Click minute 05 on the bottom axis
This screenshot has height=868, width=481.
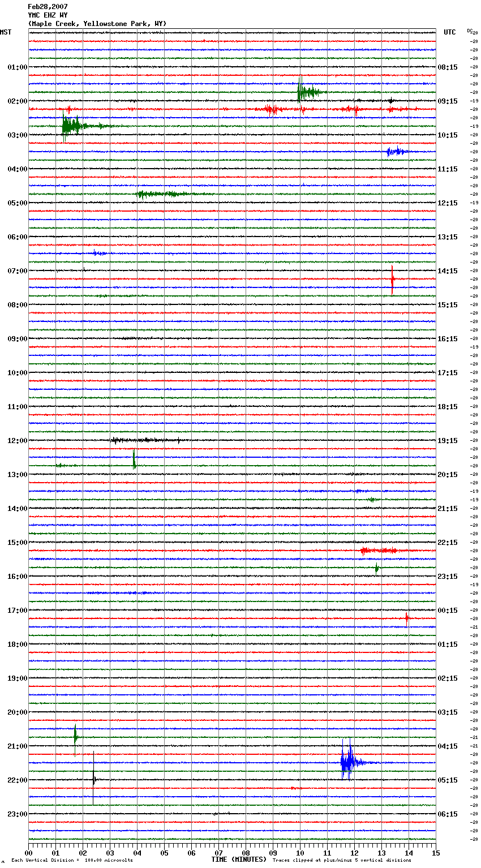(x=164, y=852)
